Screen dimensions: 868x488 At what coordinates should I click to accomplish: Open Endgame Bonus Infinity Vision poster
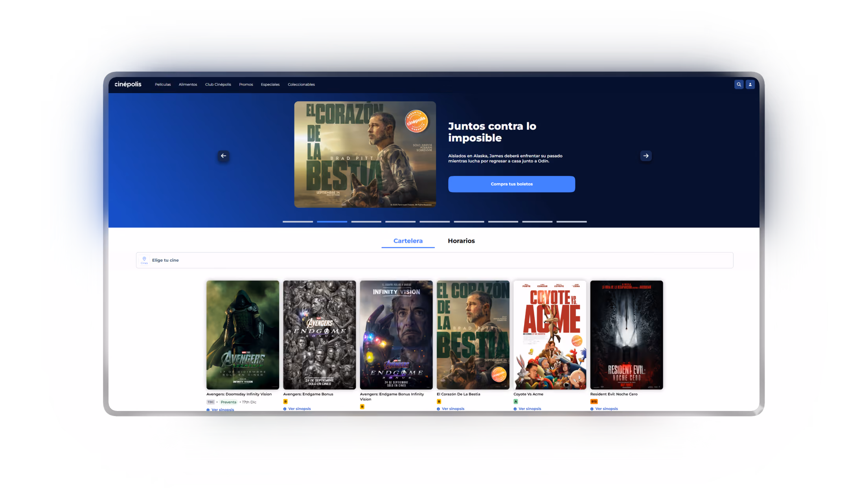[x=396, y=335]
